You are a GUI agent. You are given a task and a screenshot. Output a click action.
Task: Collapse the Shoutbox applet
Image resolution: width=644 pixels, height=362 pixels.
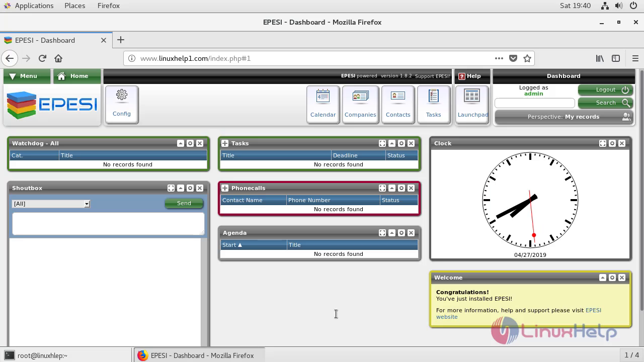(181, 188)
